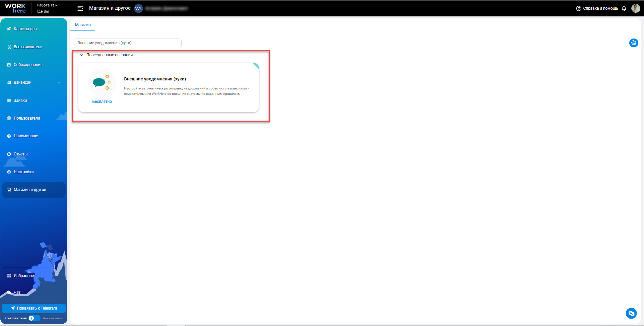Open Настройки in sidebar
The image size is (644, 326).
click(23, 172)
